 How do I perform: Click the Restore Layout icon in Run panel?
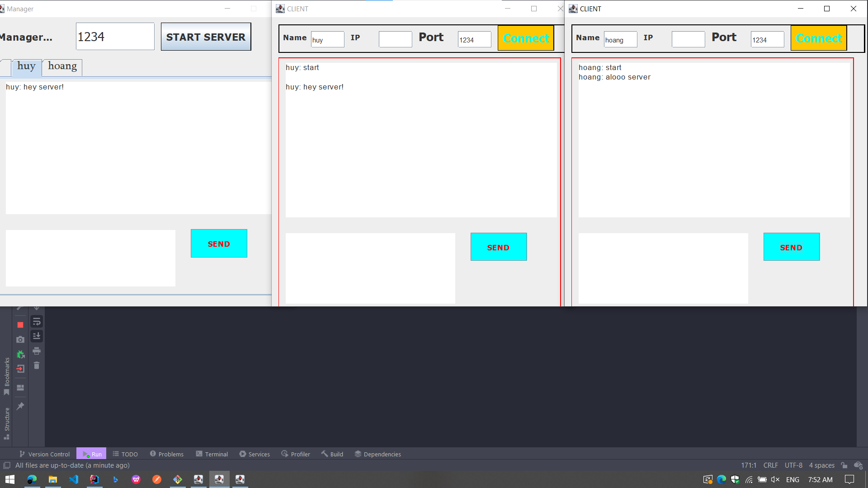[x=20, y=388]
